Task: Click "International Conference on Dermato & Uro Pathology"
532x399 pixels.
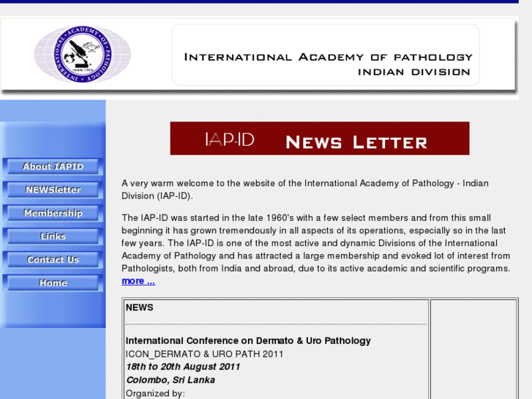Action: 248,340
